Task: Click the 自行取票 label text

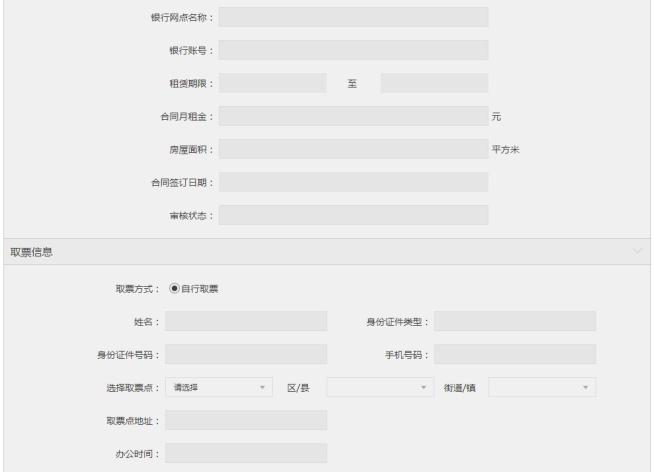Action: click(x=200, y=289)
